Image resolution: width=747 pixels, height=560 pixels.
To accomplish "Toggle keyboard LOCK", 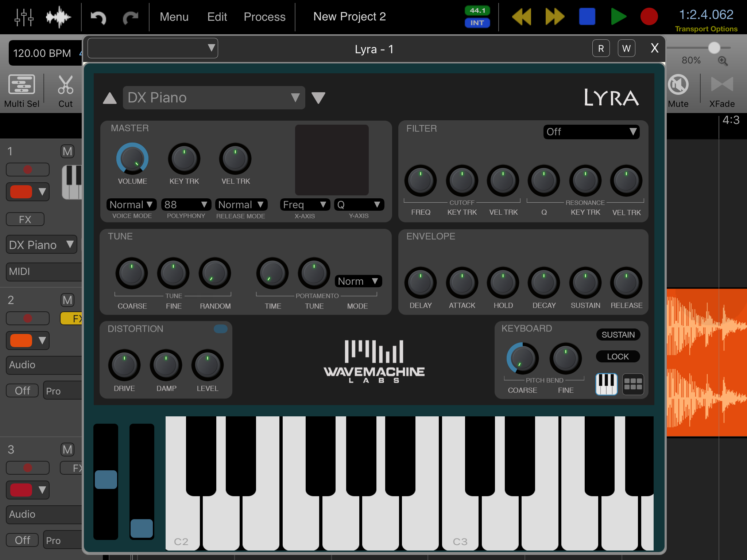I will coord(618,357).
